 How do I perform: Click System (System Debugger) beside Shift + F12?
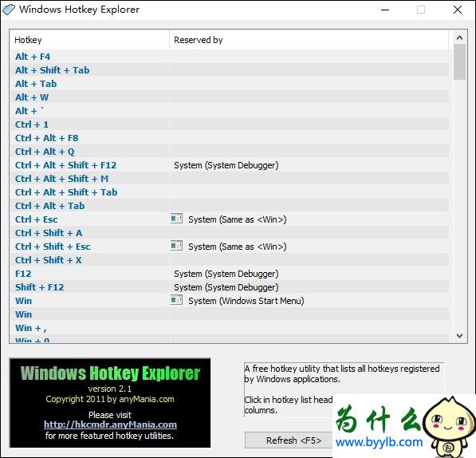[x=226, y=287]
